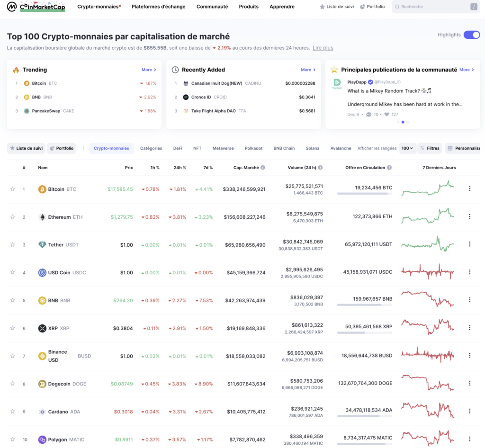Screen dimensions: 485x448
Task: Click the Tether logo icon
Action: [x=42, y=245]
